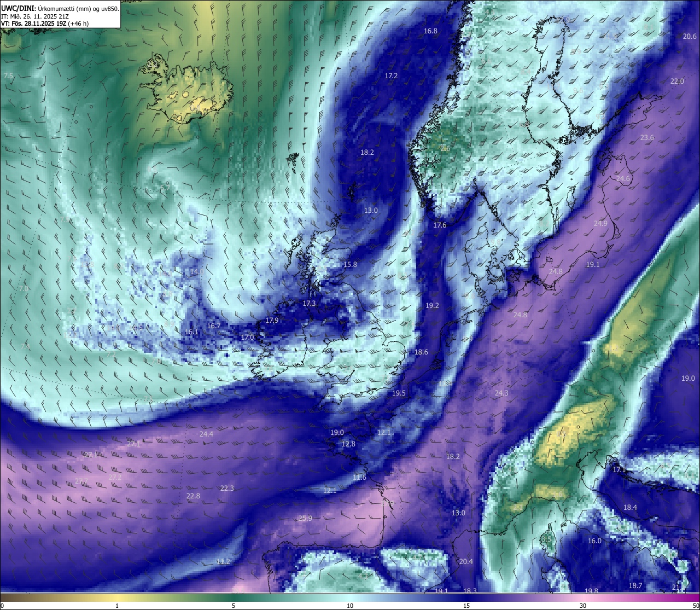Click the 17.2 value label
Viewport: 700px width, 610px height.
[x=391, y=76]
